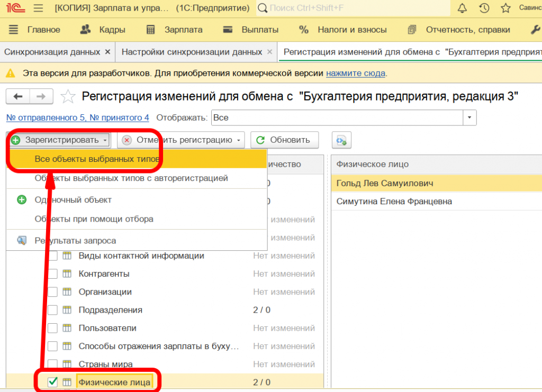Switch to Настройки синхронизации данных tab
Screen dimensions: 542x392
pyautogui.click(x=192, y=52)
